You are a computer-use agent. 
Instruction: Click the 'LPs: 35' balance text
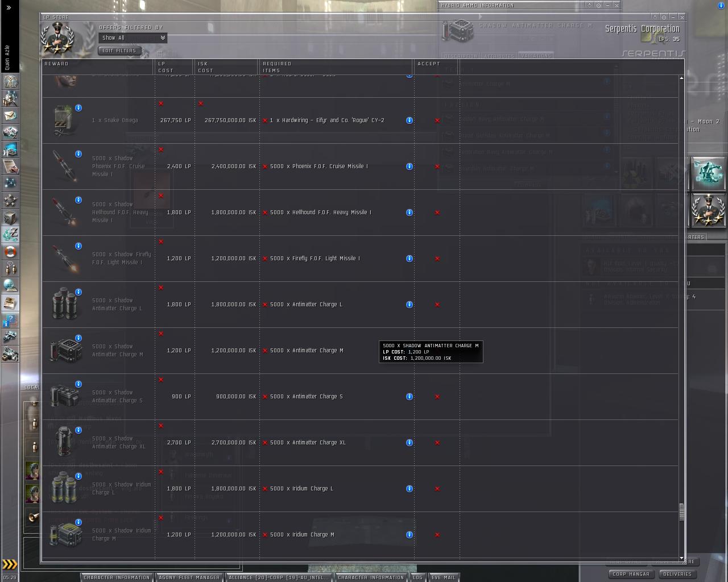pyautogui.click(x=669, y=39)
